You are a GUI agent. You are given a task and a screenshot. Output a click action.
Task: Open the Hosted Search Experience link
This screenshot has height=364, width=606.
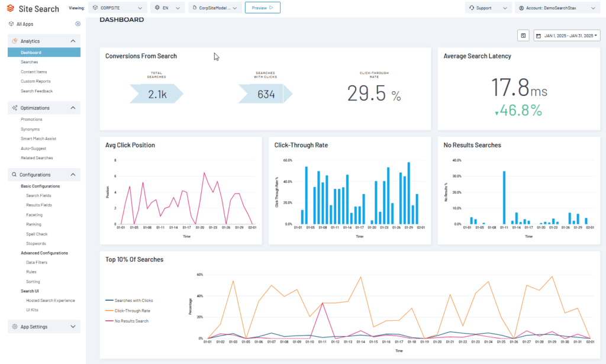50,301
